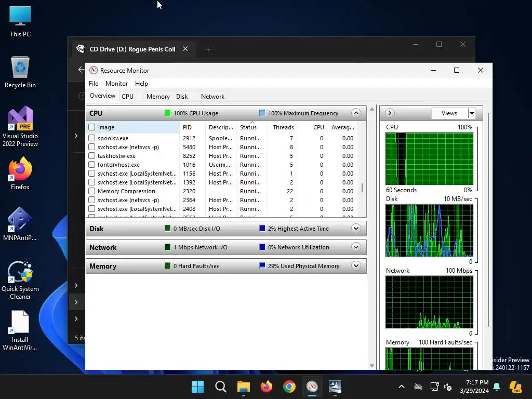Open Quick System Cleaner shortcut
The width and height of the screenshot is (532, 399).
pos(20,280)
